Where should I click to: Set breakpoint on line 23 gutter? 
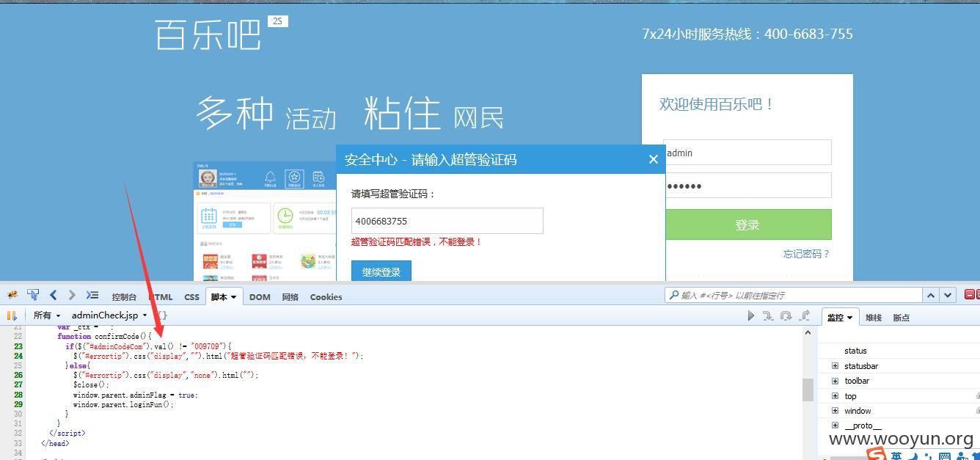click(18, 346)
